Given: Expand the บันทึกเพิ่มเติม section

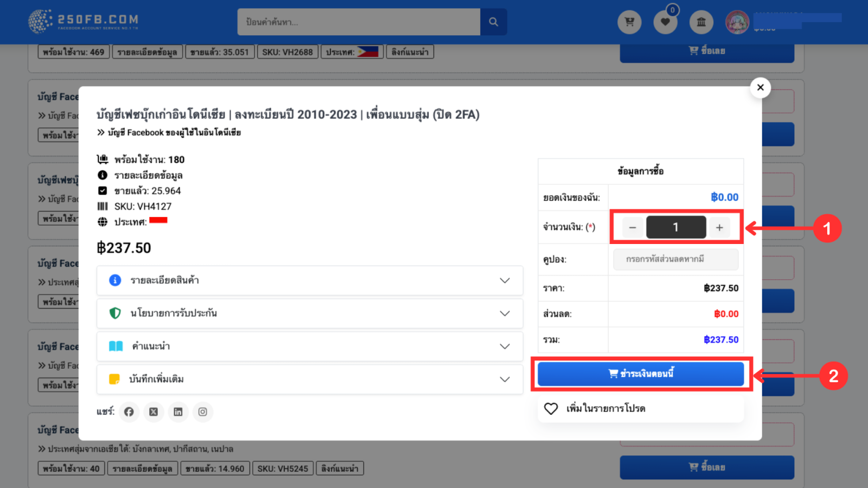Looking at the screenshot, I should tap(309, 380).
